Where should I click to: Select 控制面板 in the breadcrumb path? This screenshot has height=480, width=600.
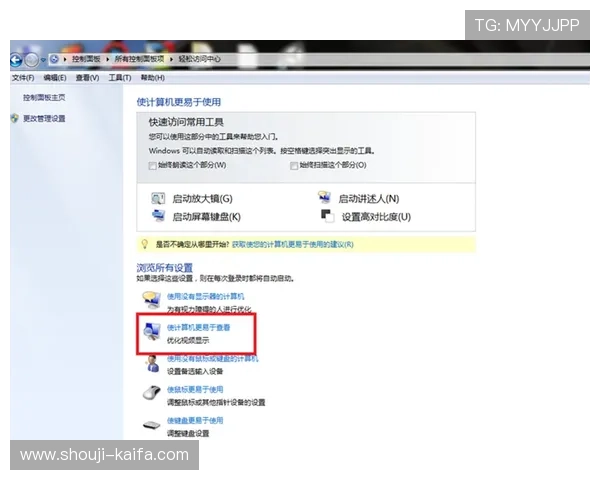(86, 59)
